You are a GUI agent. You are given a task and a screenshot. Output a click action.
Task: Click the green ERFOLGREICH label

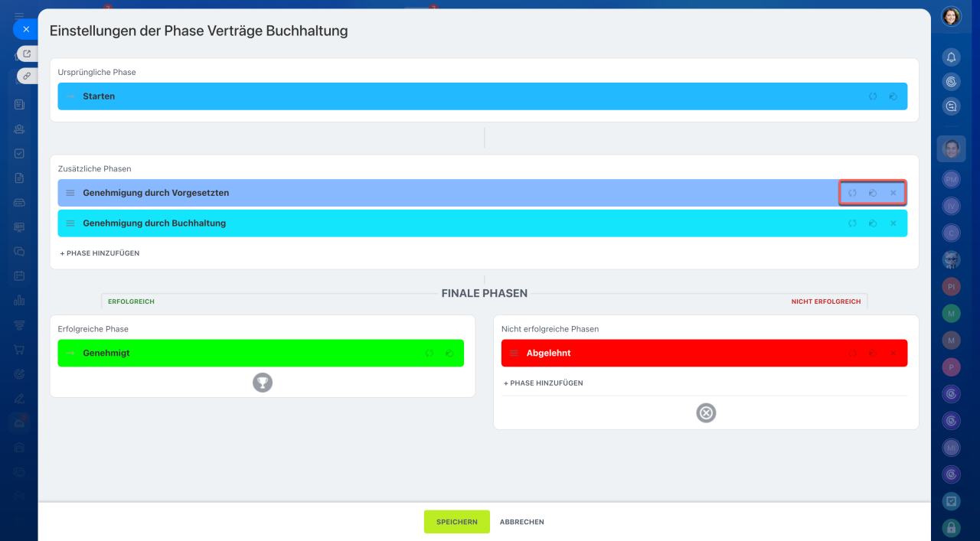tap(131, 301)
